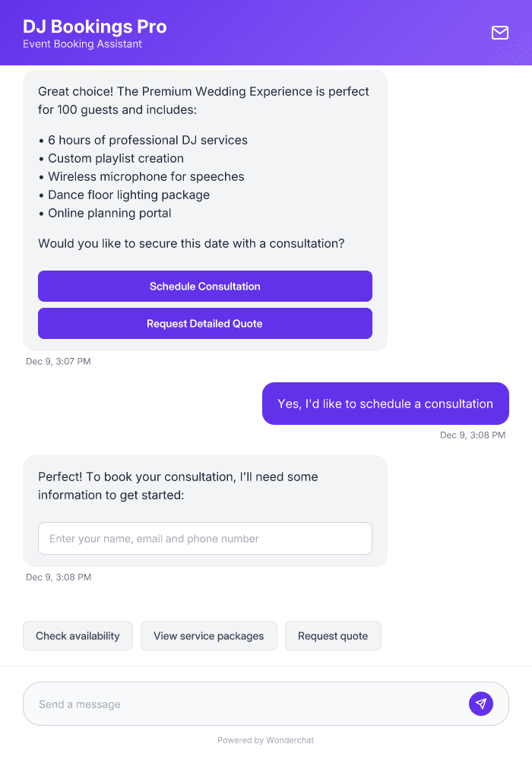This screenshot has height=760, width=532.
Task: Open the Powered by Wonderchat link
Action: pyautogui.click(x=265, y=739)
